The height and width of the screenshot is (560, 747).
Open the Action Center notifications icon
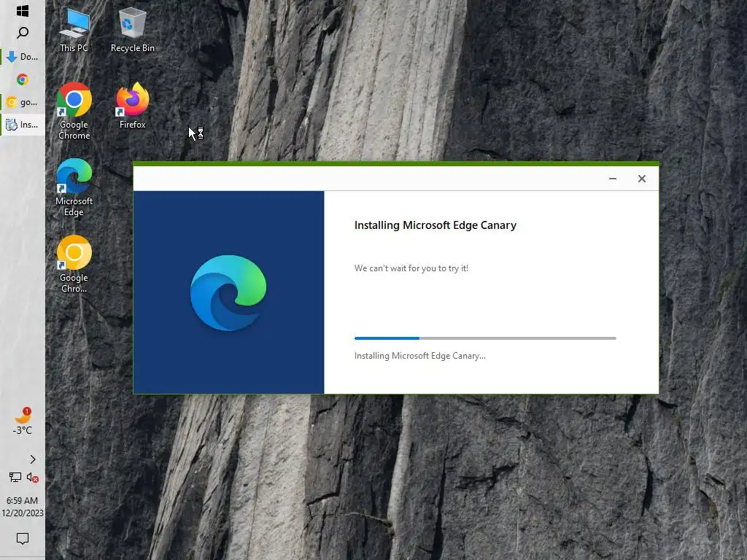[23, 539]
